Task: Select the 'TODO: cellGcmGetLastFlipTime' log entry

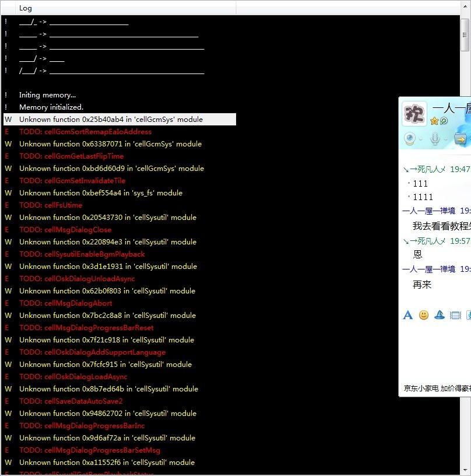Action: click(x=71, y=156)
